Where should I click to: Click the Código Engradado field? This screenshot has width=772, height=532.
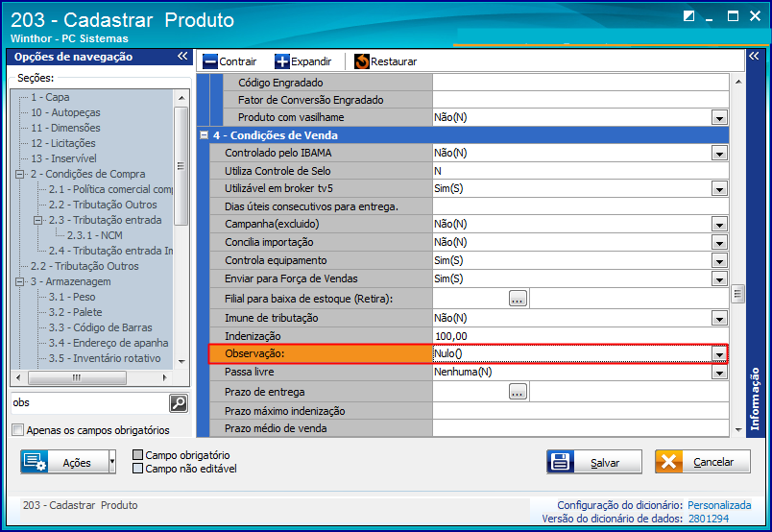tap(581, 83)
